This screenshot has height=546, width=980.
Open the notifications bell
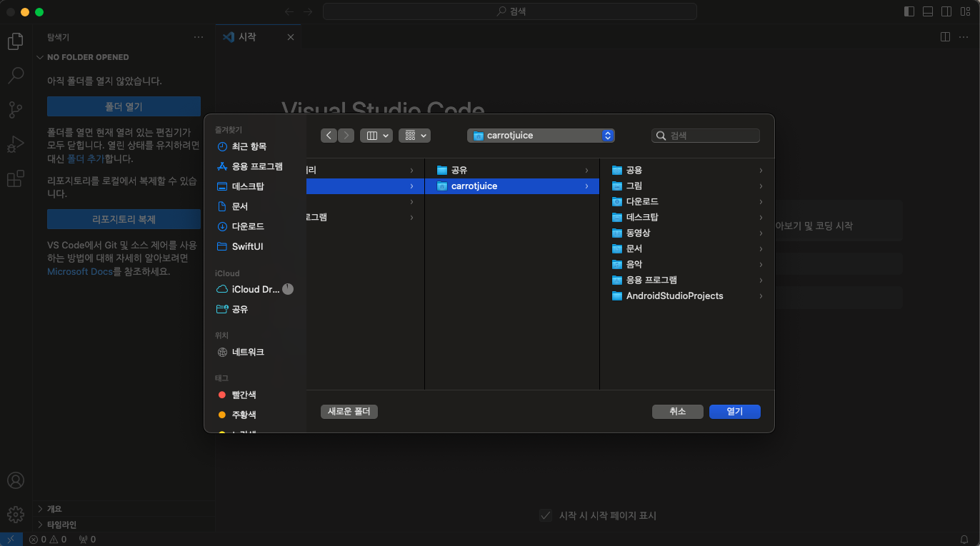964,540
